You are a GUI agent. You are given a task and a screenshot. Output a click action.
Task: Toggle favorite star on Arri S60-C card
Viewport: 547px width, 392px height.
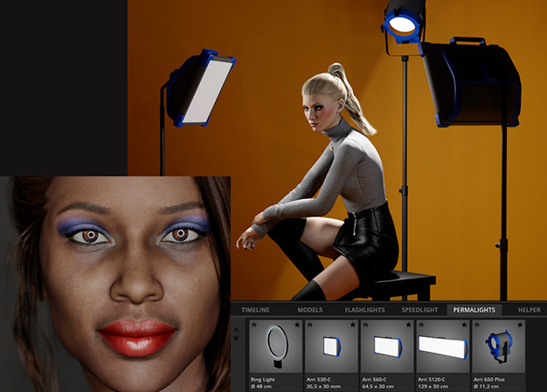[409, 325]
